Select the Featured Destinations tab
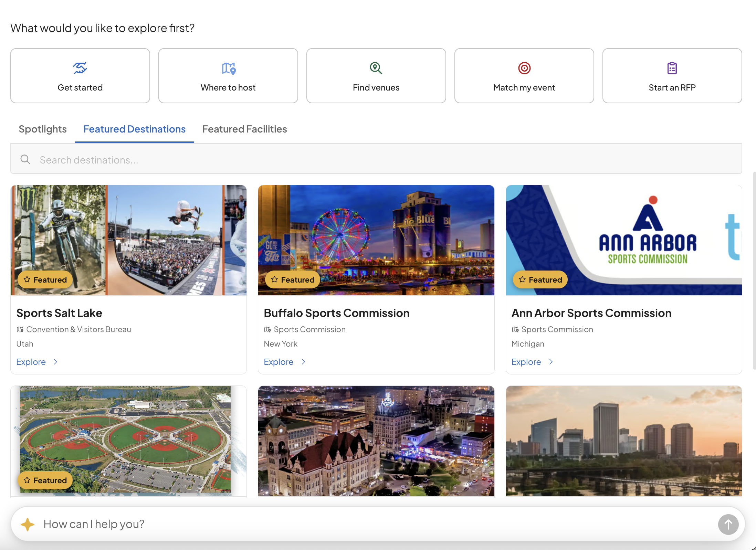The width and height of the screenshot is (756, 550). pos(135,129)
